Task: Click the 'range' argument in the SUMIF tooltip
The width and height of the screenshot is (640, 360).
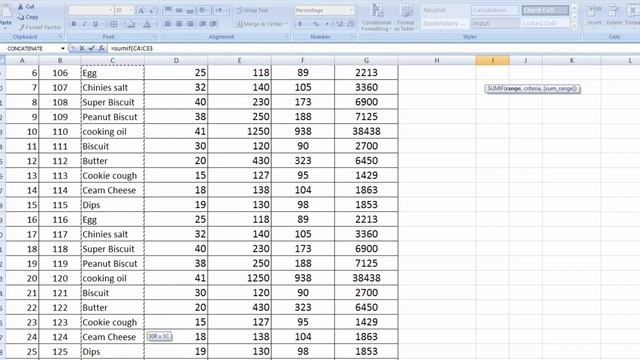Action: pyautogui.click(x=513, y=89)
